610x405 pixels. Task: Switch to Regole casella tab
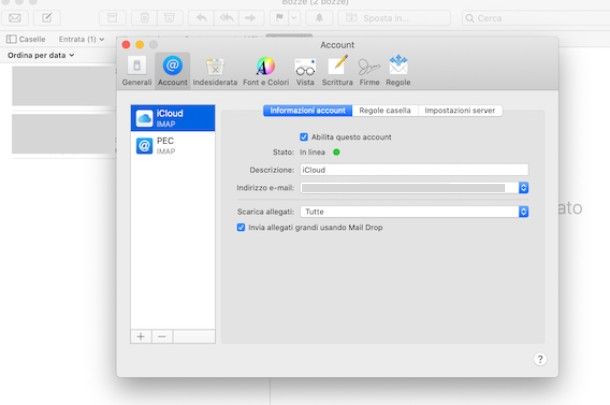[x=385, y=110]
